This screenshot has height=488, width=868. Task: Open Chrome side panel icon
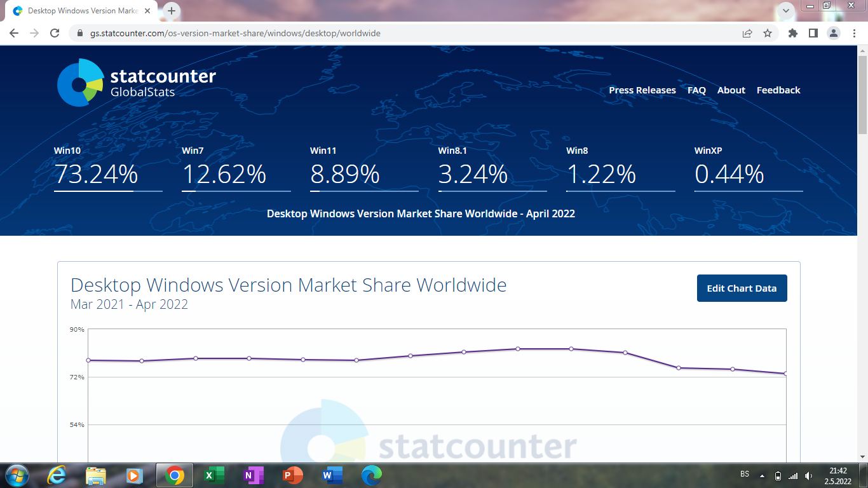point(813,33)
